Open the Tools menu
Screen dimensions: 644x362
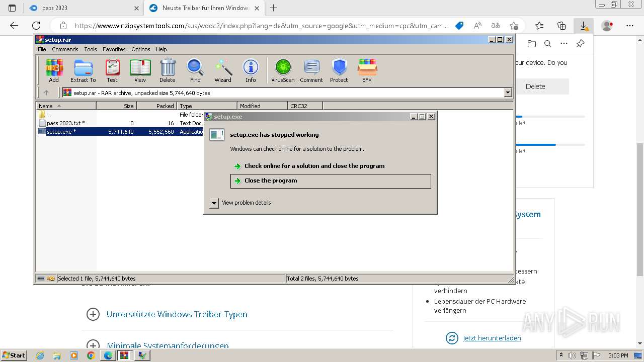(x=91, y=49)
